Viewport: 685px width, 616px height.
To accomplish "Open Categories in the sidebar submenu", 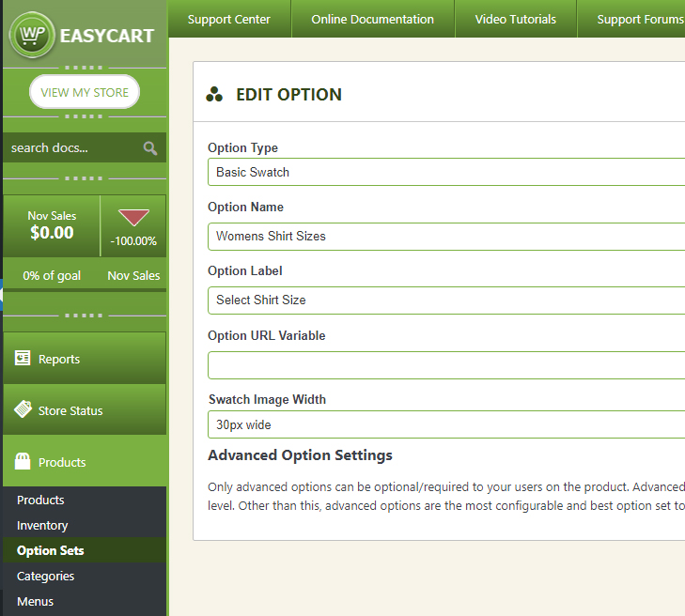I will [x=45, y=577].
